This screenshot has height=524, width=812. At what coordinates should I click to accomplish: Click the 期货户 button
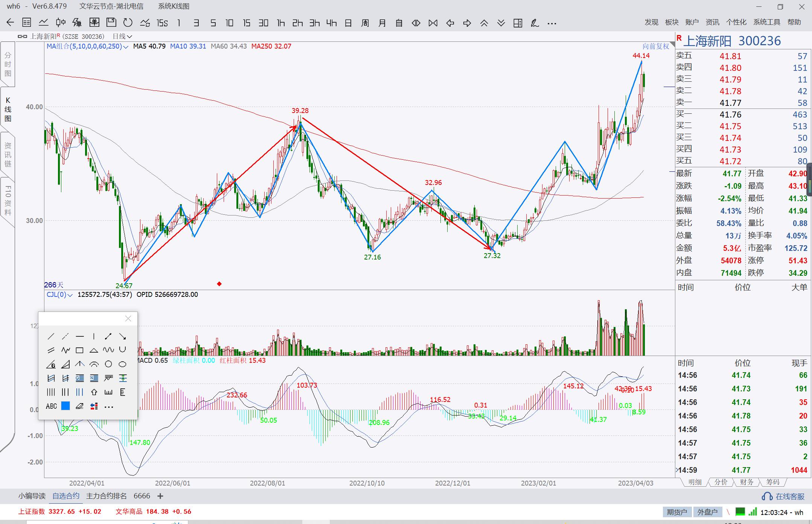click(677, 512)
